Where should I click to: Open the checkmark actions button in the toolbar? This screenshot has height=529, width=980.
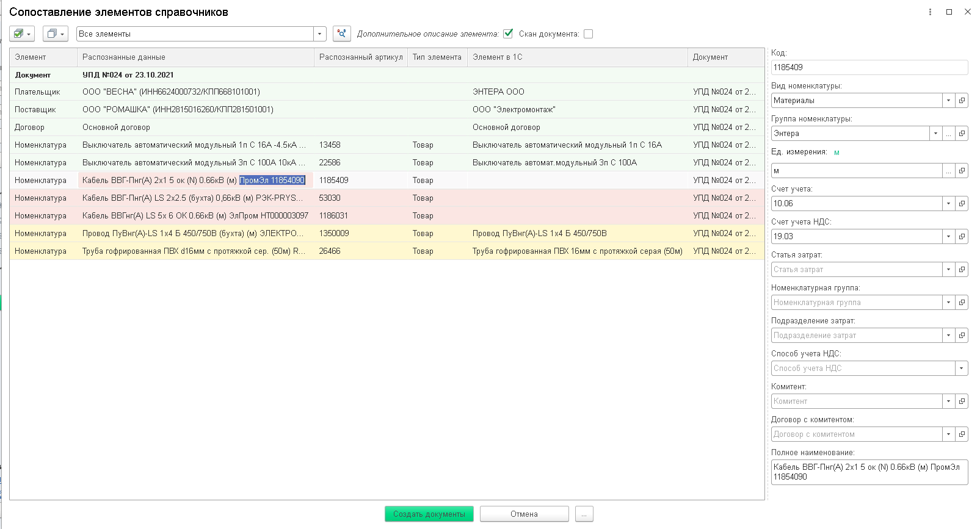click(22, 34)
